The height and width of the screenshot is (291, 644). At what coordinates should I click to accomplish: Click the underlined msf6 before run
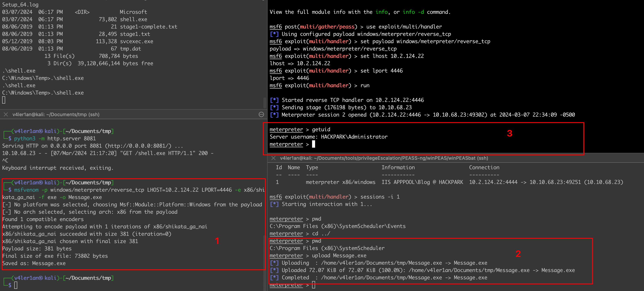(276, 85)
